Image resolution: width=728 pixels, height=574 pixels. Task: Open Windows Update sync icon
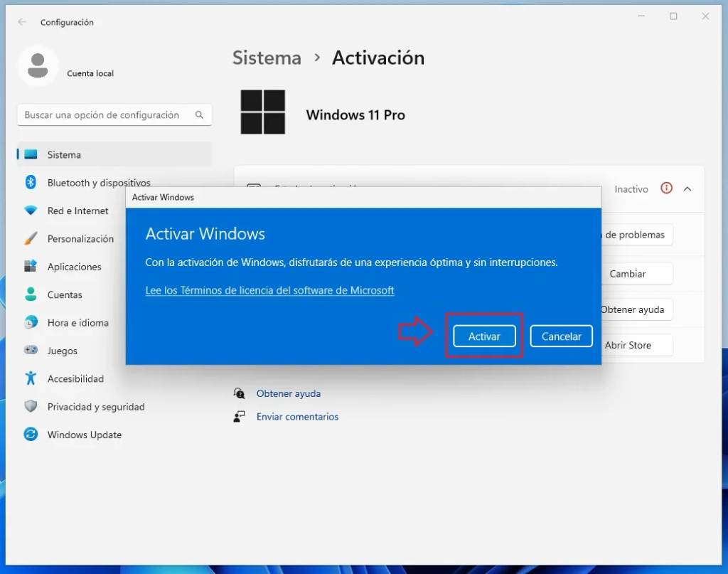pos(31,434)
